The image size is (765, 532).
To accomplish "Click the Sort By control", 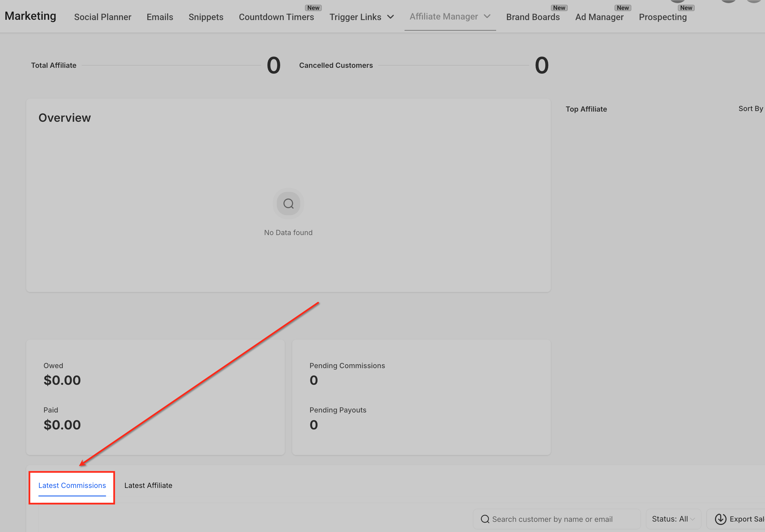I will pyautogui.click(x=750, y=108).
